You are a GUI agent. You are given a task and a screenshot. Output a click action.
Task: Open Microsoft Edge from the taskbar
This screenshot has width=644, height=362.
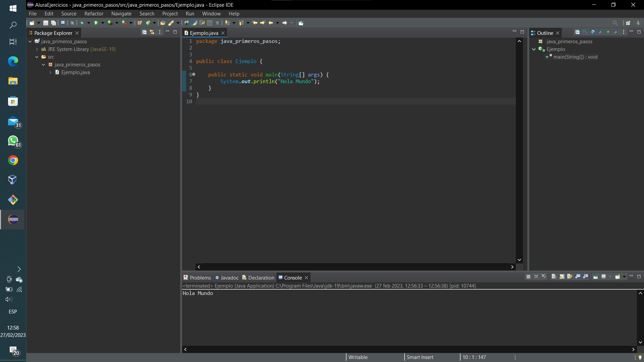[x=13, y=61]
